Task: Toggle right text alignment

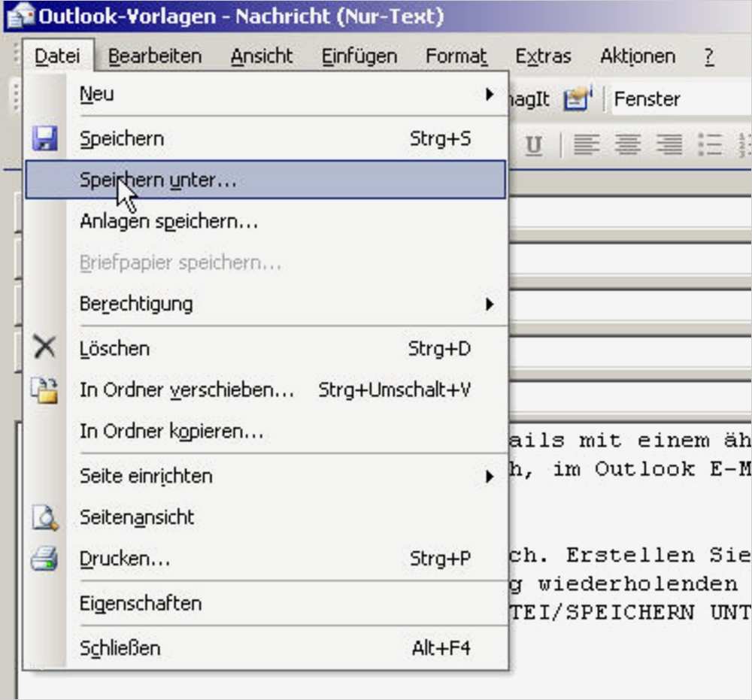Action: [669, 144]
